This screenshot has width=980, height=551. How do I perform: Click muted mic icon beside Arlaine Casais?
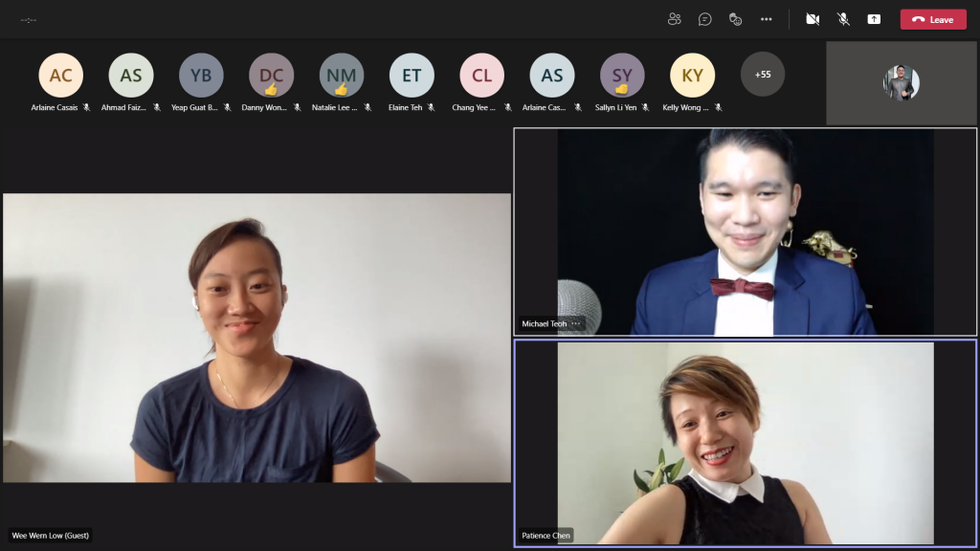[x=86, y=108]
